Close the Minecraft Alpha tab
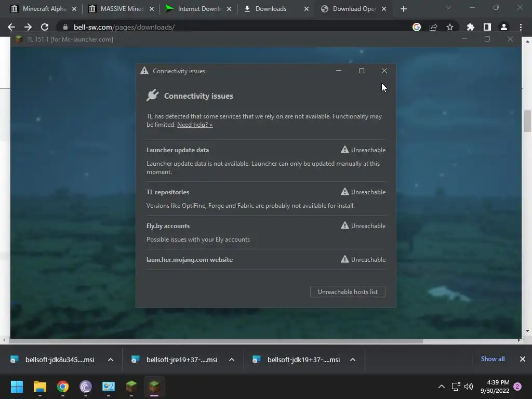Image resolution: width=532 pixels, height=399 pixels. click(74, 9)
